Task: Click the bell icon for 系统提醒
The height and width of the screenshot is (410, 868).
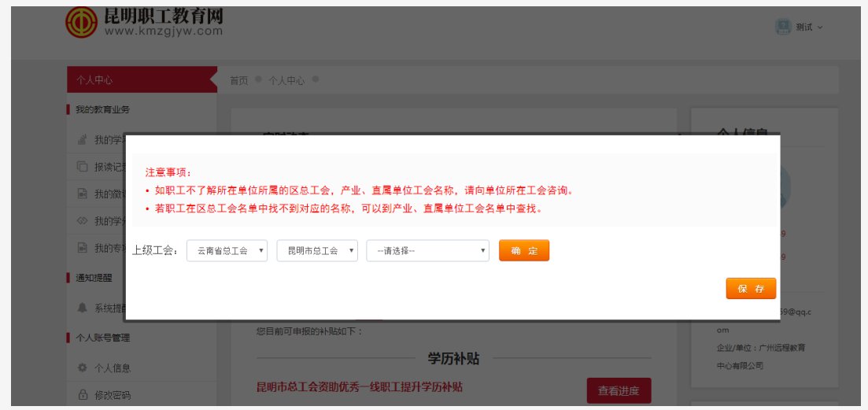Action: (82, 308)
